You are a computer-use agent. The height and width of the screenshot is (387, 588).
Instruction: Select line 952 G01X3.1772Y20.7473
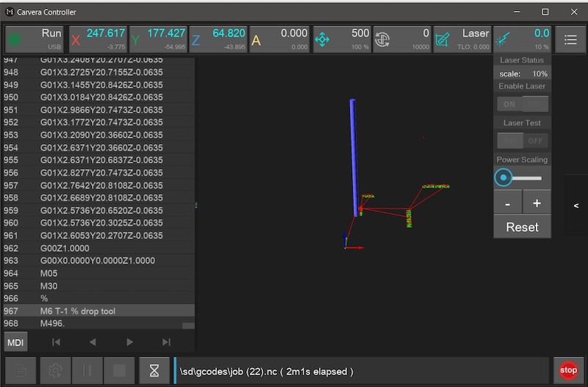coord(99,122)
